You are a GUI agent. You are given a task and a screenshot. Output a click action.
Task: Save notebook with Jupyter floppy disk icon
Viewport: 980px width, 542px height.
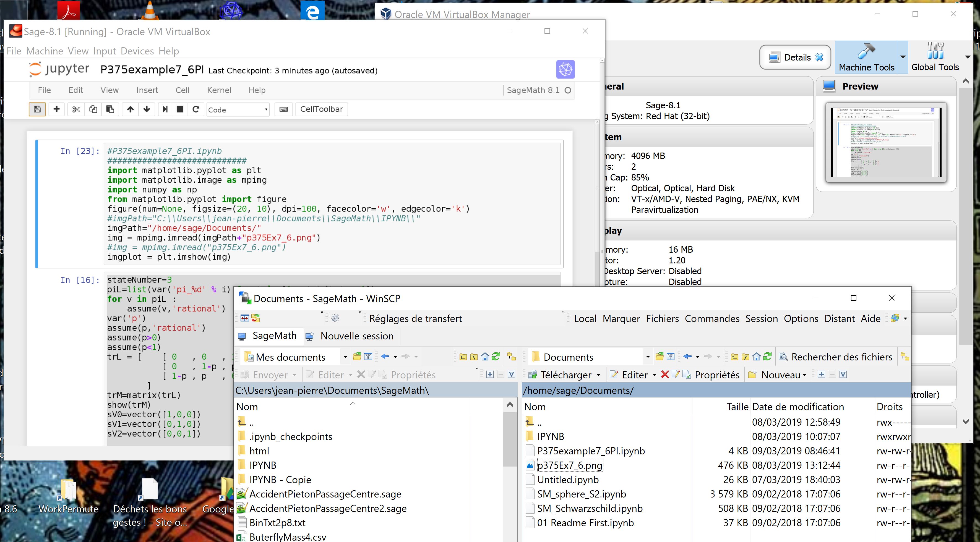37,109
